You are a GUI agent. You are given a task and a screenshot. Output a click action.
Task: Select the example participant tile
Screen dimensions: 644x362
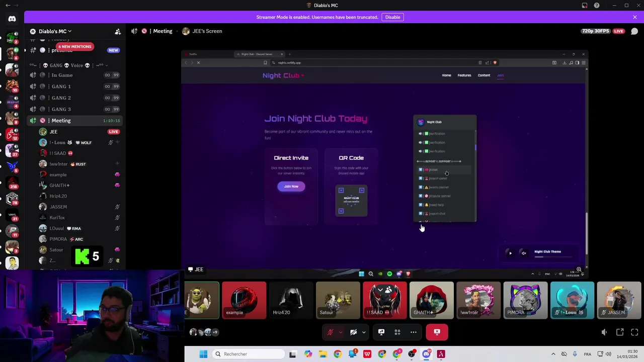244,300
